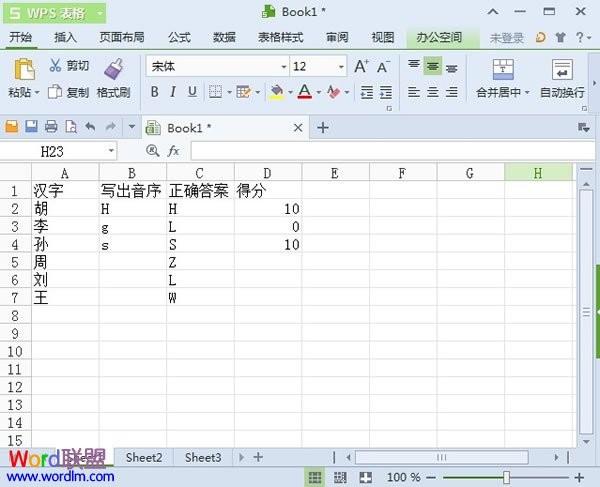The width and height of the screenshot is (600, 487).
Task: Click the Name Box showing H23
Action: coord(65,150)
